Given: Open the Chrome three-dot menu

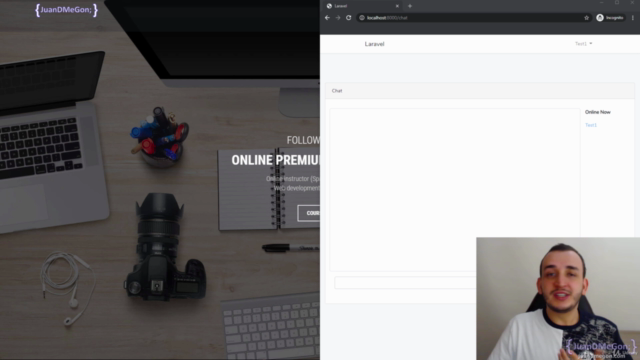Looking at the screenshot, I should click(x=633, y=18).
